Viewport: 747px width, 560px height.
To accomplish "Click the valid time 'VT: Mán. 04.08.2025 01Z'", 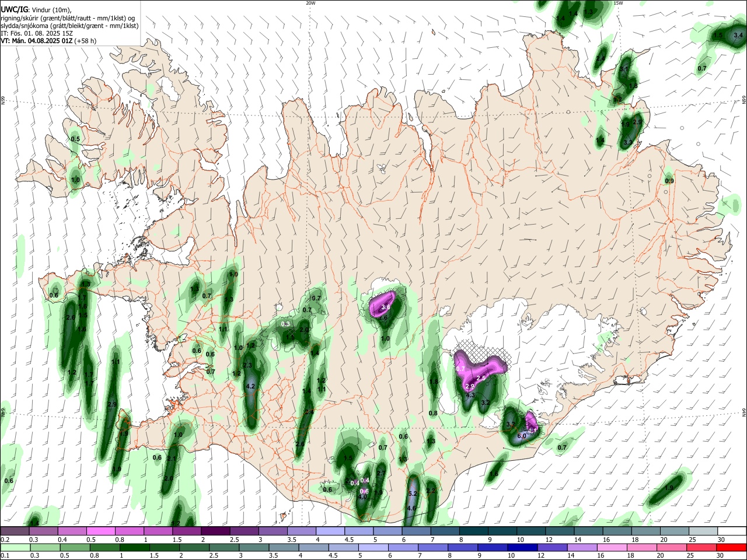I will click(x=37, y=41).
